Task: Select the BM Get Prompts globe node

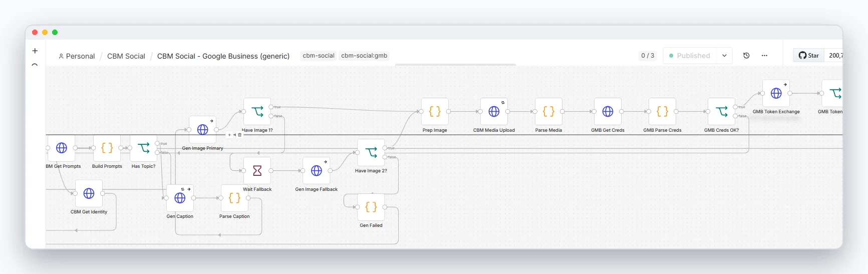Action: click(x=61, y=148)
